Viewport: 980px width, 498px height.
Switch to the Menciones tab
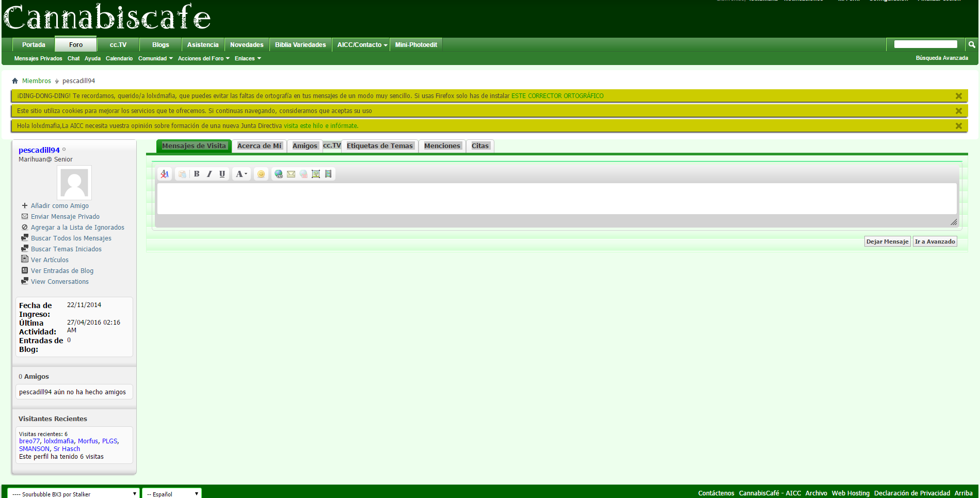coord(442,146)
